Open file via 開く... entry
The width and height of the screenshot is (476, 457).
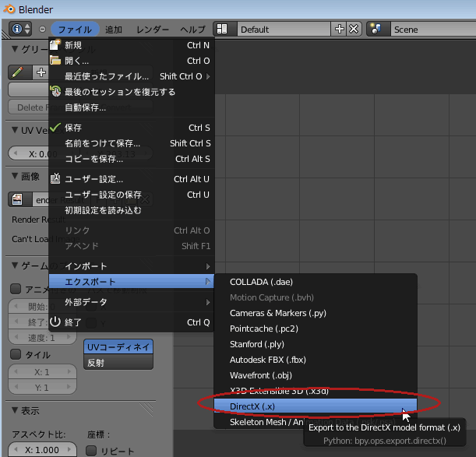(131, 61)
